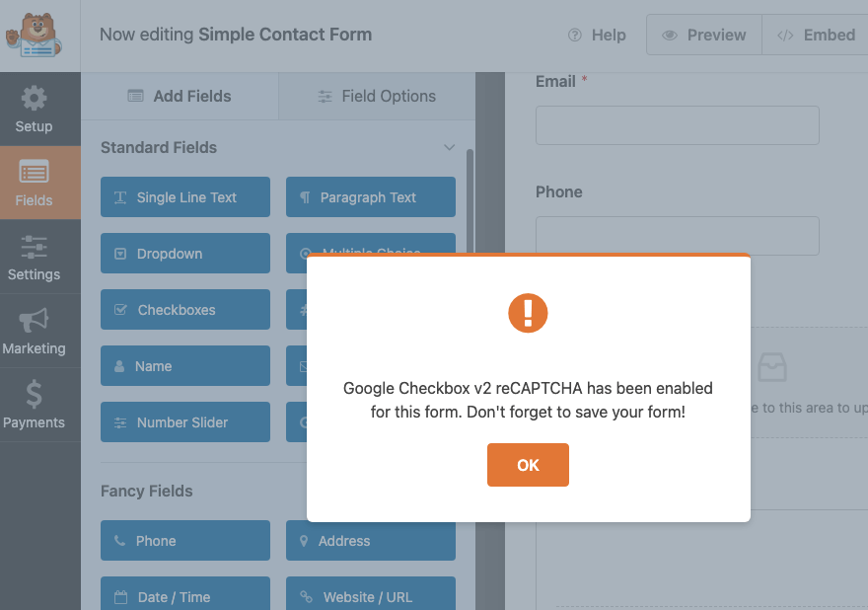Click the Embed button

point(816,35)
